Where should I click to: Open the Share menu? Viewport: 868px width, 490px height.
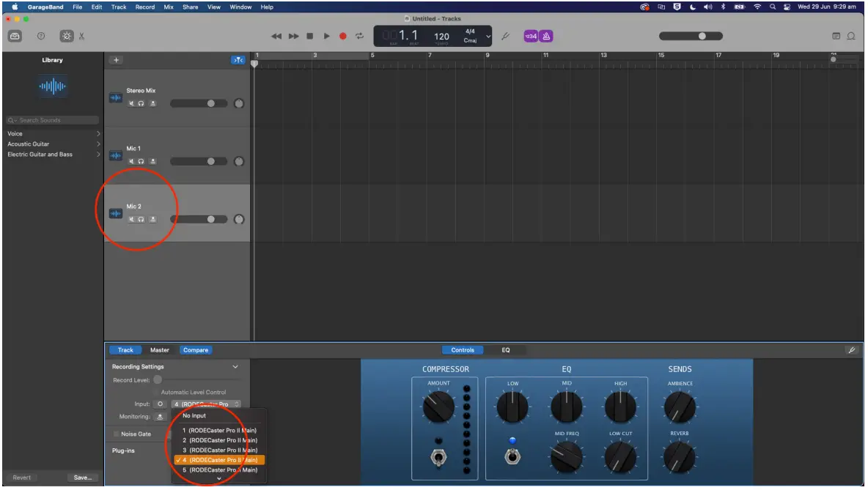pos(190,7)
